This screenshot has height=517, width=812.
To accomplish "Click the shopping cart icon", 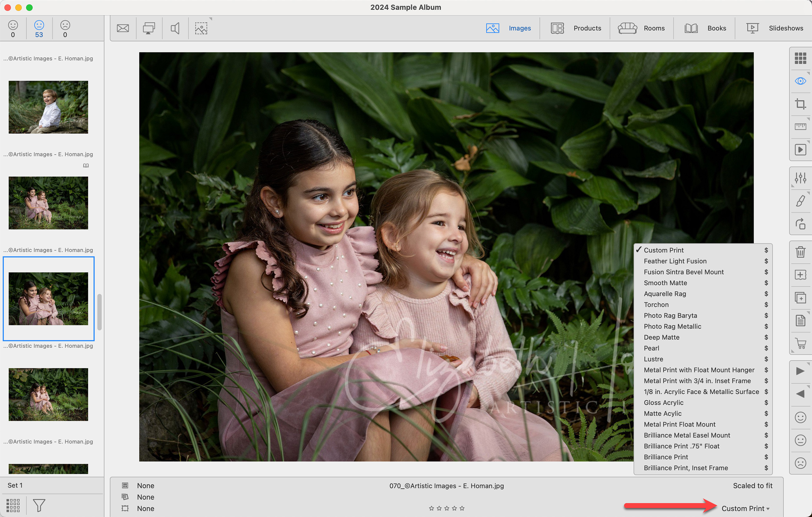I will pos(800,343).
